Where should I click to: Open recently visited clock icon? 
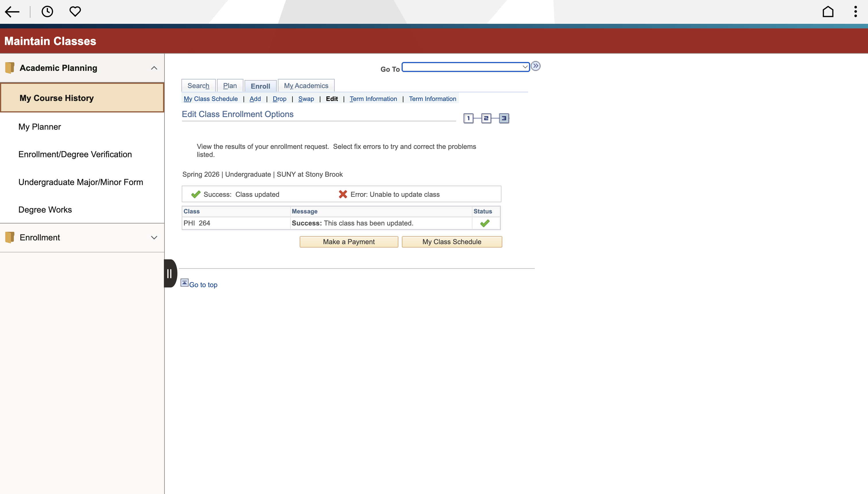pyautogui.click(x=47, y=12)
